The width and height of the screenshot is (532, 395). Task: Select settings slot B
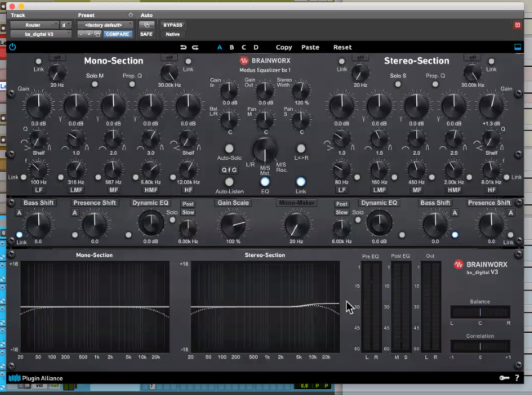pyautogui.click(x=232, y=47)
